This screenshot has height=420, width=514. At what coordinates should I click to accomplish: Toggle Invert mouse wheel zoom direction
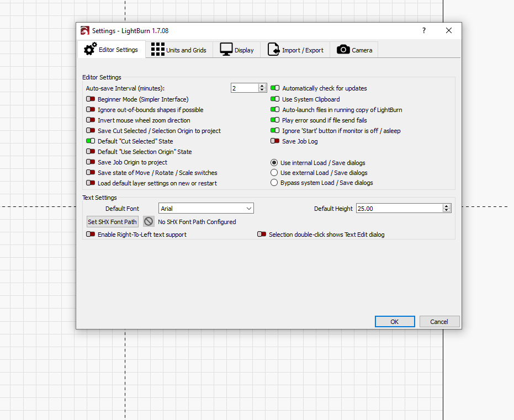point(91,120)
